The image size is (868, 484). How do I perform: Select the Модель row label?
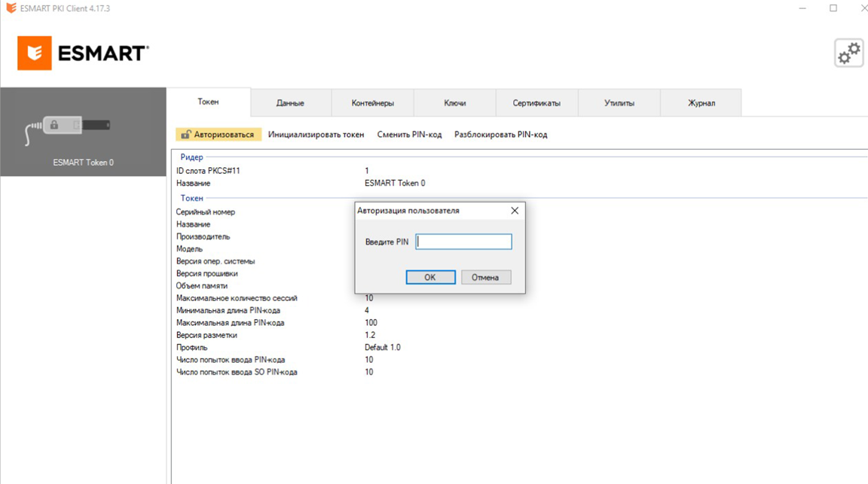(x=189, y=249)
